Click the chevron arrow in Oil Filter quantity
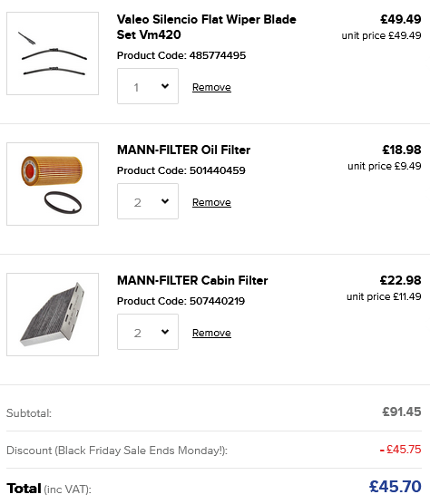430x504 pixels. 165,201
